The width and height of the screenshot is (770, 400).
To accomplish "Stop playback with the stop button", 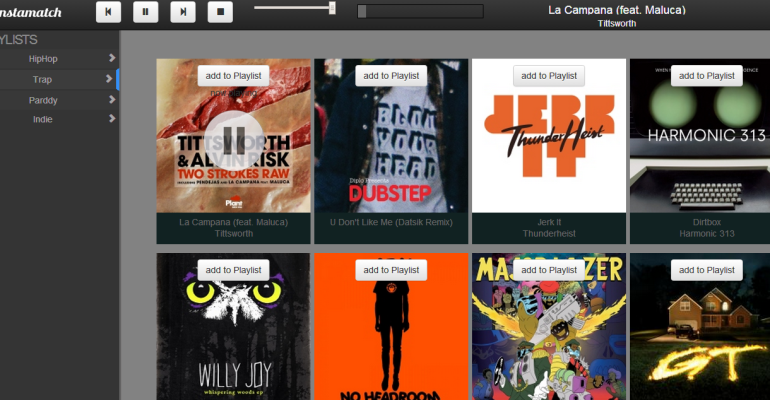I will coord(220,12).
